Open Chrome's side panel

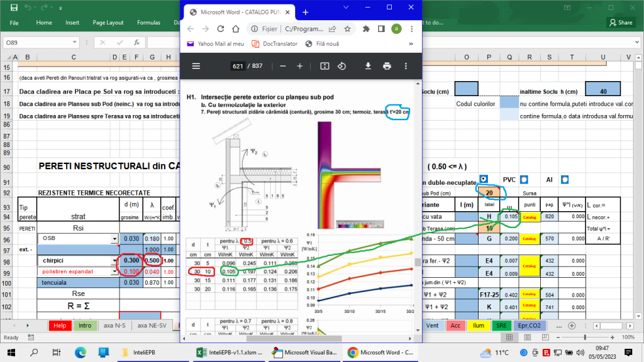(x=382, y=29)
